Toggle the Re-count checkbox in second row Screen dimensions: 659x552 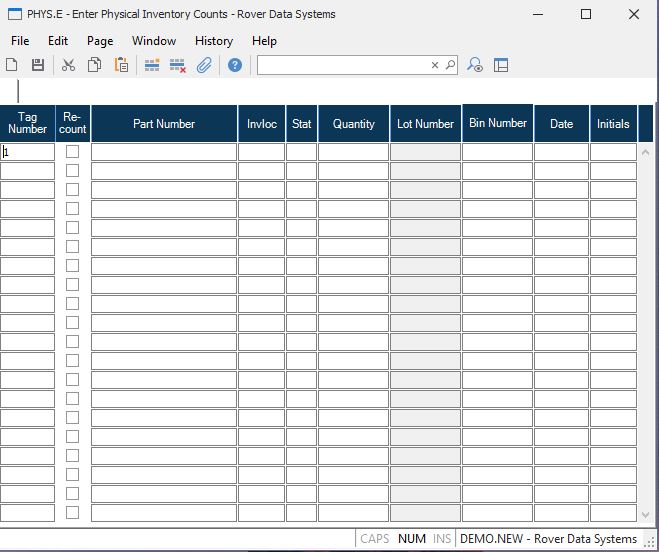72,171
